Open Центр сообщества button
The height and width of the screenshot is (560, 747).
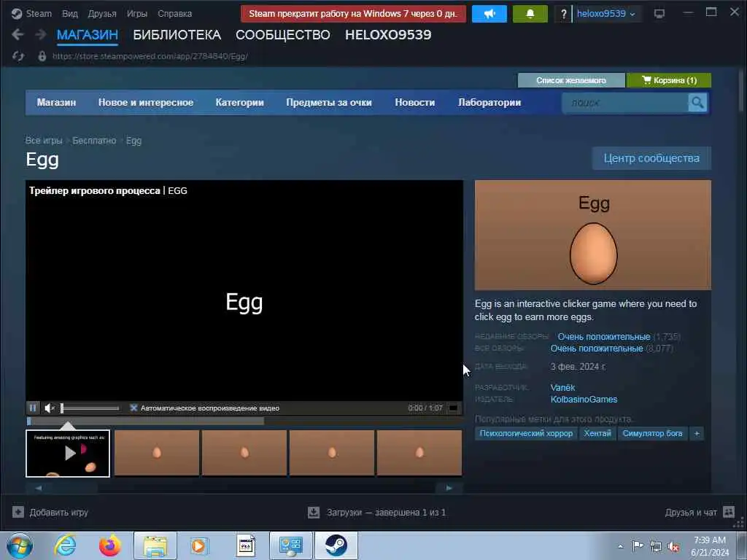[651, 158]
